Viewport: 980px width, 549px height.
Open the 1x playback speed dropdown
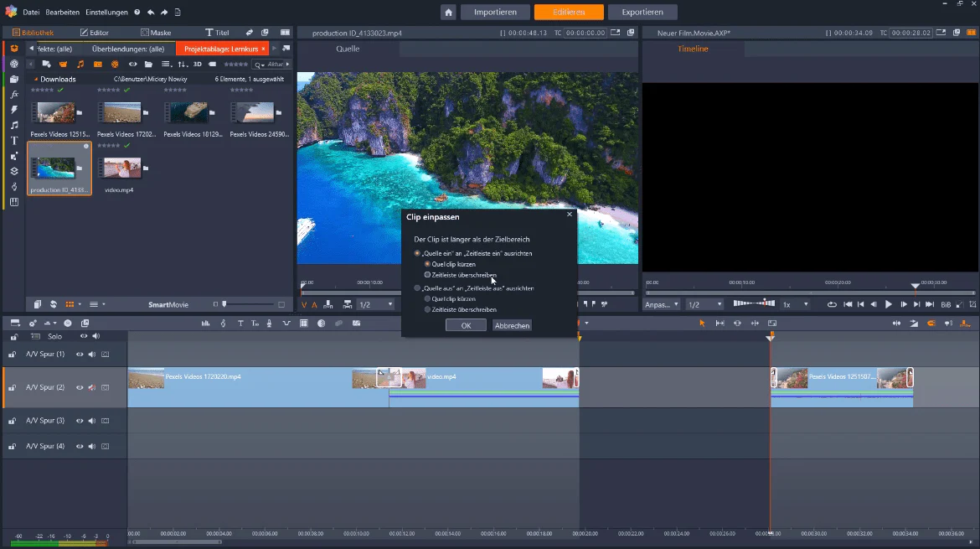point(796,304)
